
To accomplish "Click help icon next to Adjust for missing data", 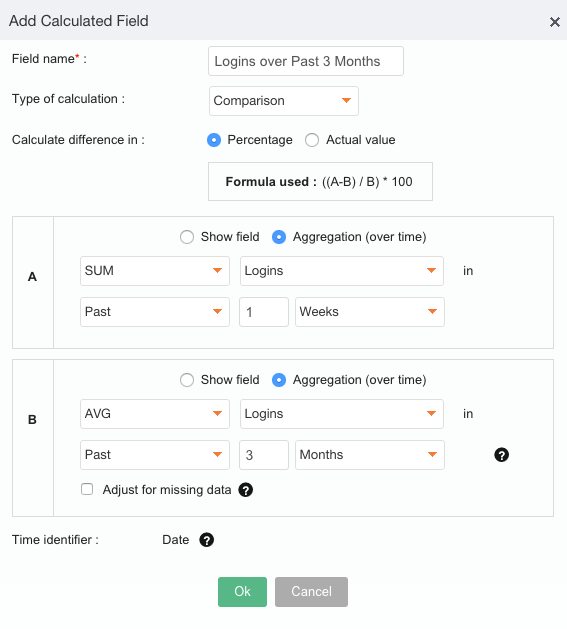I will point(246,489).
